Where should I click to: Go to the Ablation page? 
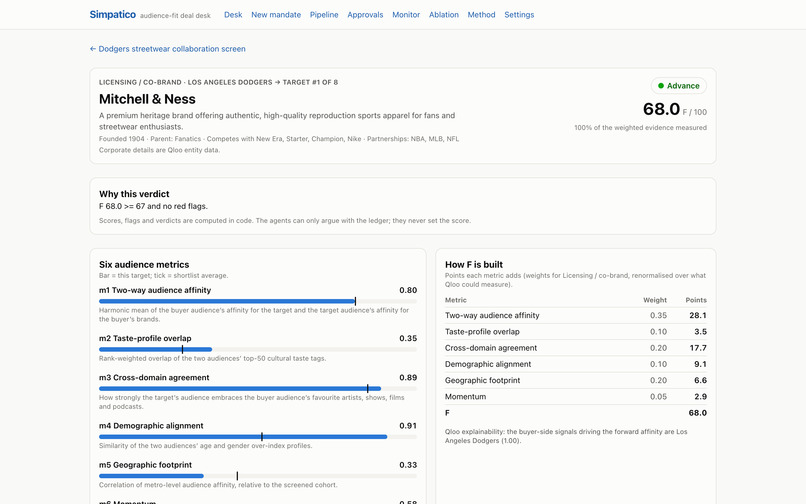(x=444, y=15)
